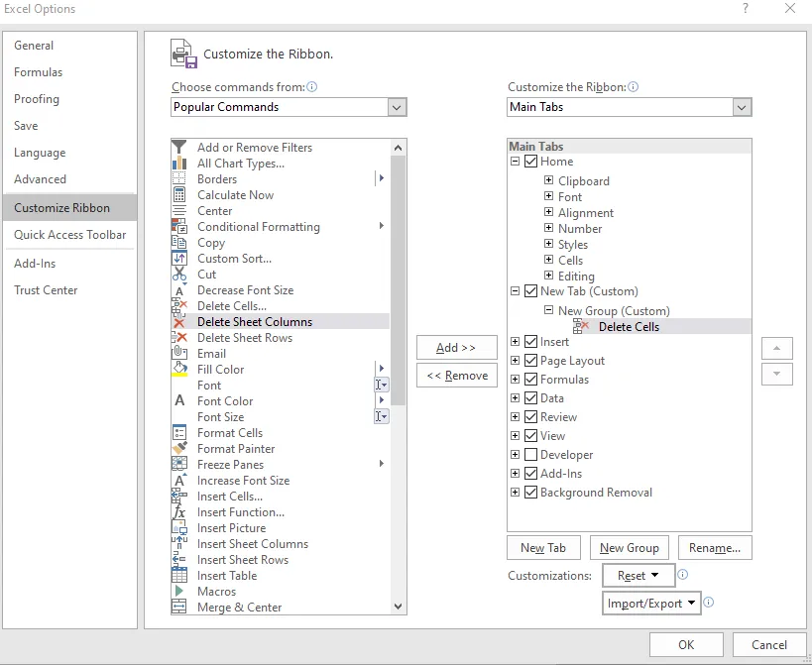Image resolution: width=812 pixels, height=665 pixels.
Task: Select the Cut scissors icon
Action: click(x=179, y=274)
